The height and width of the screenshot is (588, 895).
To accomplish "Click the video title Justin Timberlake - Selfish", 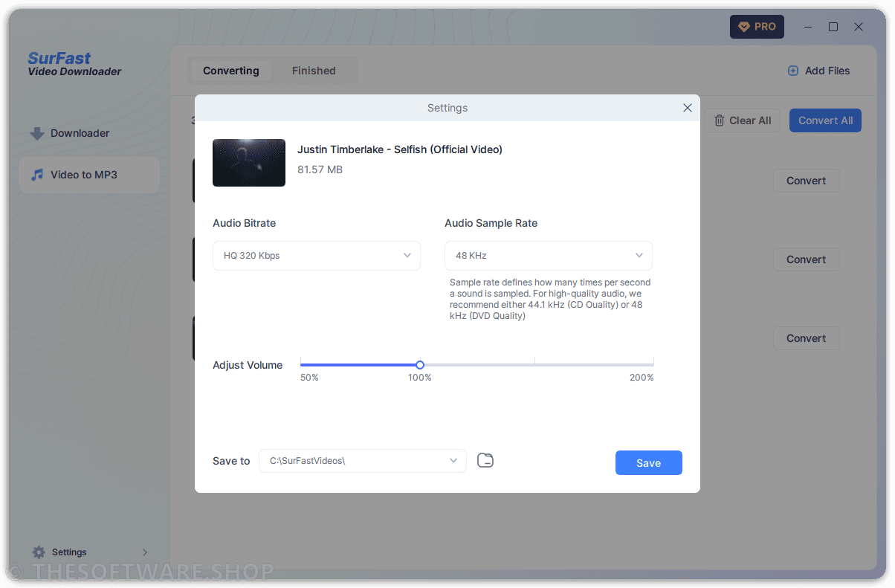I will tap(400, 149).
